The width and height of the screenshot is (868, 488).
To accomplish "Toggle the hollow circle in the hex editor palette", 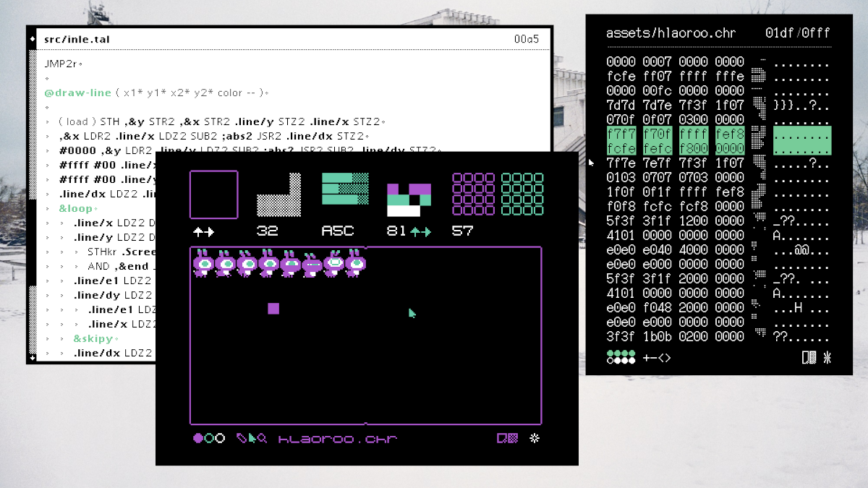I will 610,361.
